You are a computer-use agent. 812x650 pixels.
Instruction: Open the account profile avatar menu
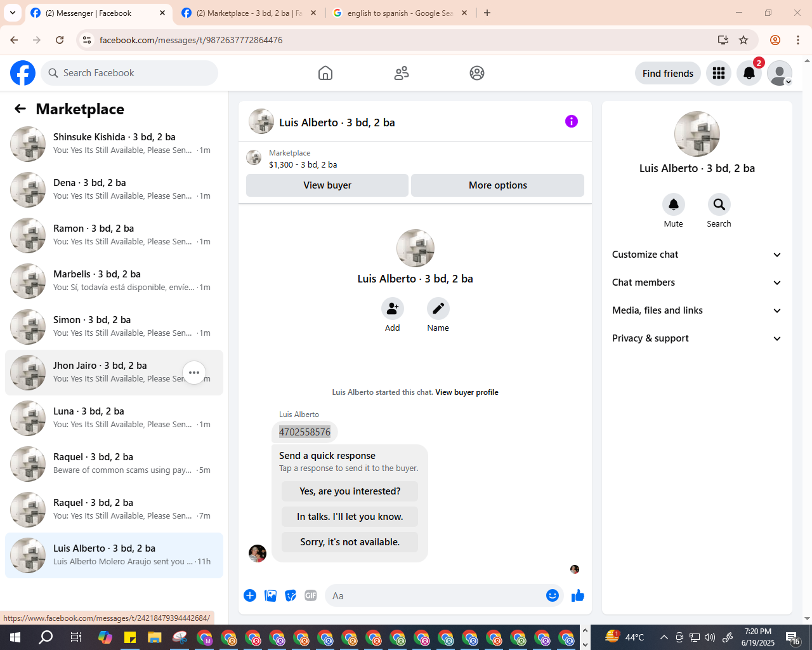point(780,73)
